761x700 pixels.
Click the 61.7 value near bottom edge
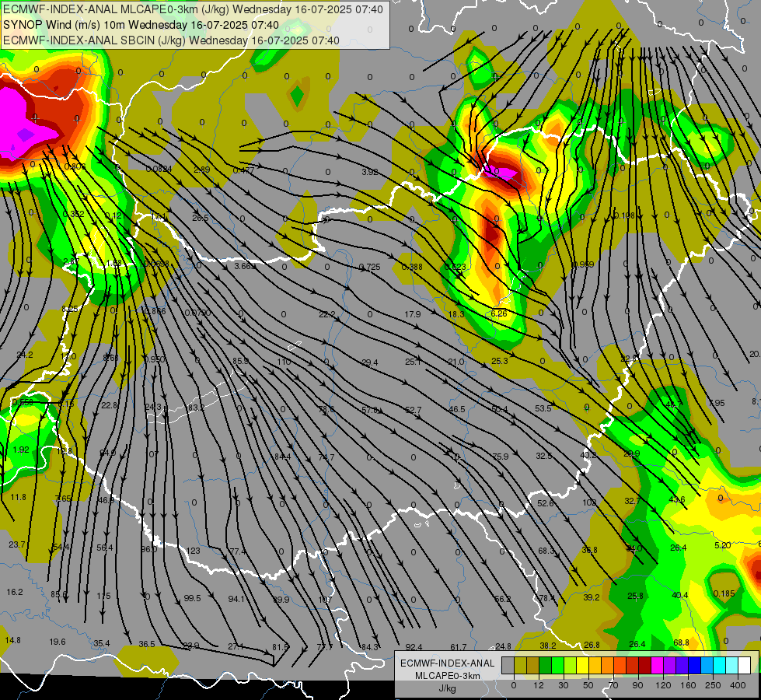(459, 647)
